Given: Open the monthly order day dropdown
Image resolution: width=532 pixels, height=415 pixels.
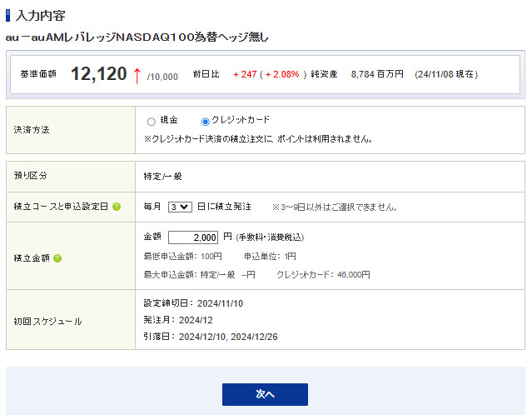Looking at the screenshot, I should [x=180, y=207].
